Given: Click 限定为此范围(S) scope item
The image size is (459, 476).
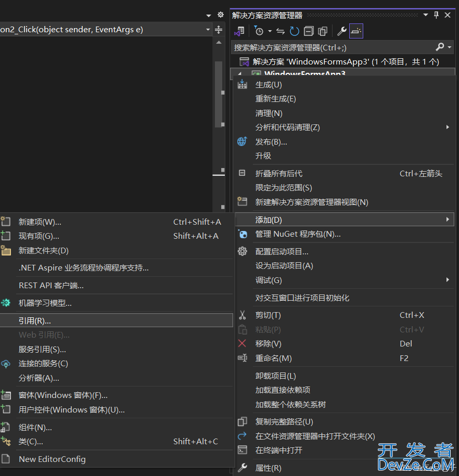Looking at the screenshot, I should (x=345, y=188).
